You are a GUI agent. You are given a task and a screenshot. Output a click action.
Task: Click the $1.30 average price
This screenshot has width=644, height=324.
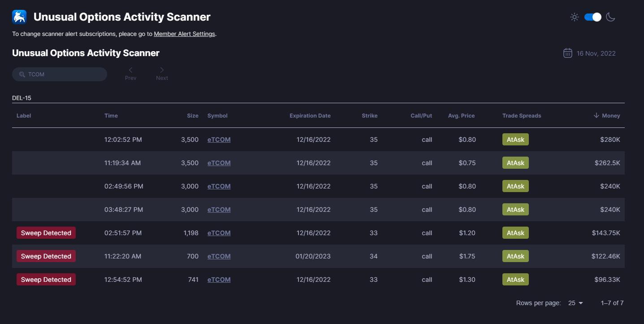(x=467, y=280)
